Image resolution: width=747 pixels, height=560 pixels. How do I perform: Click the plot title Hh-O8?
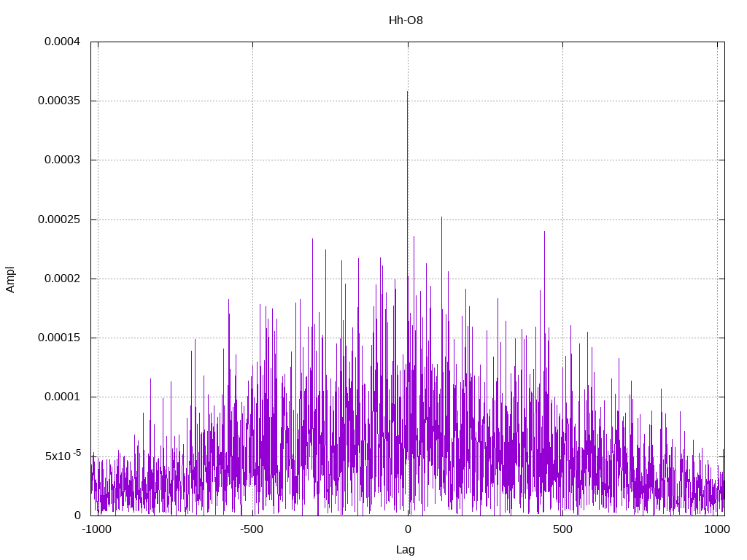tap(406, 20)
